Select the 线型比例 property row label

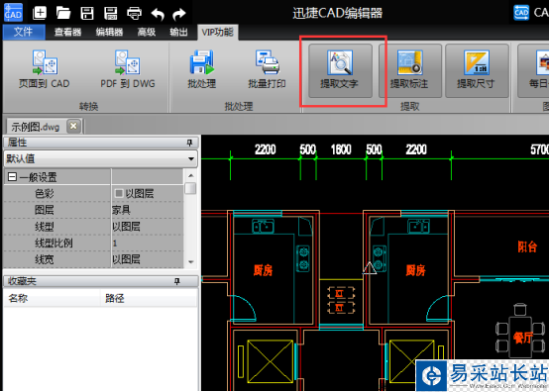click(x=54, y=244)
